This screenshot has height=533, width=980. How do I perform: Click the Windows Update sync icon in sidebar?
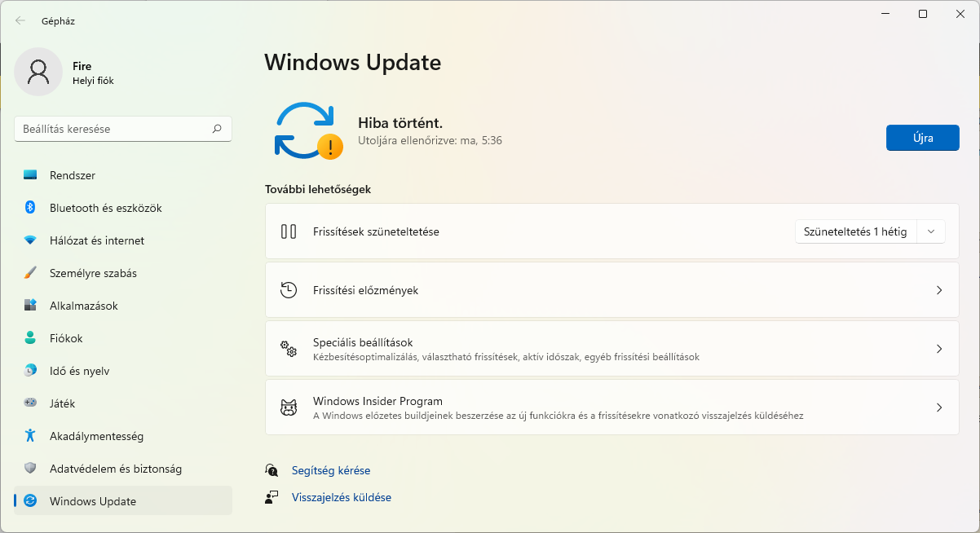(30, 501)
